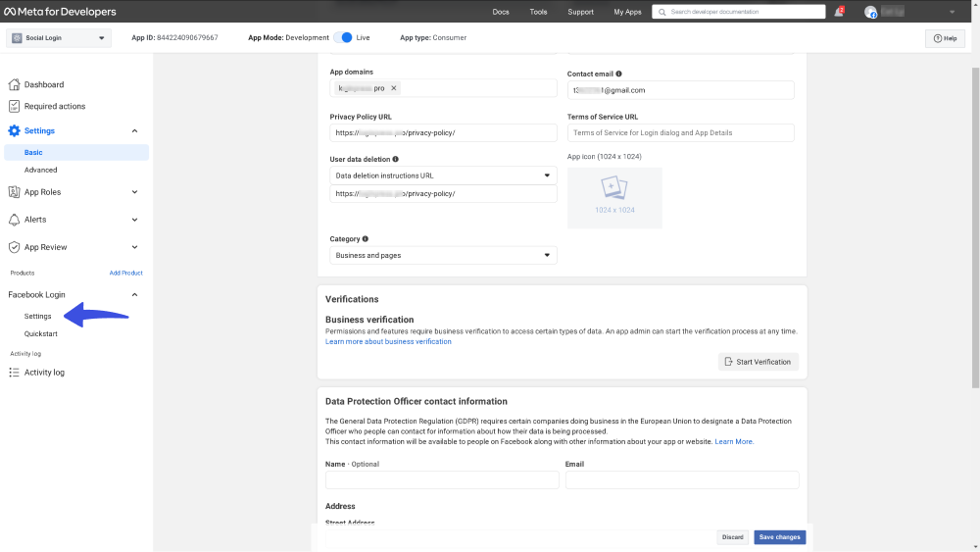The height and width of the screenshot is (552, 980).
Task: Click the Contact email info icon
Action: coord(618,74)
